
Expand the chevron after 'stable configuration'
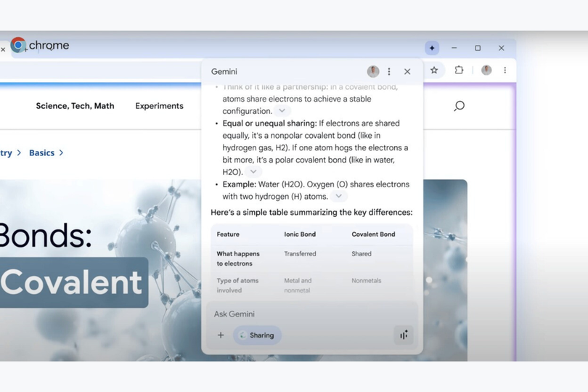[x=282, y=111]
